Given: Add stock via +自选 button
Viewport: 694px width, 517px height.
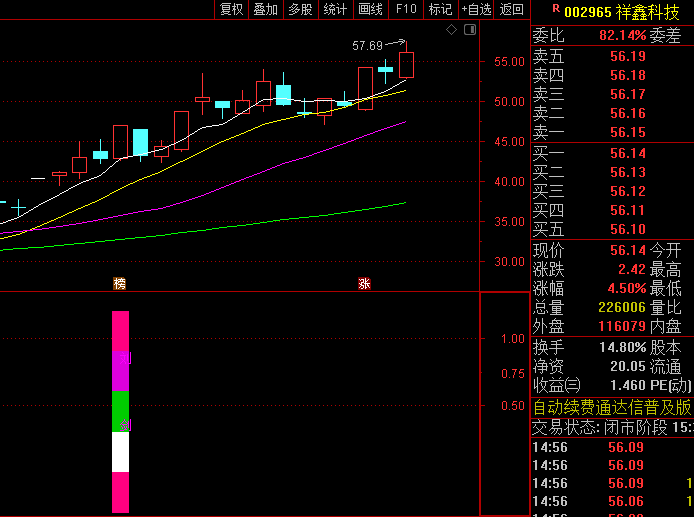Looking at the screenshot, I should 477,9.
